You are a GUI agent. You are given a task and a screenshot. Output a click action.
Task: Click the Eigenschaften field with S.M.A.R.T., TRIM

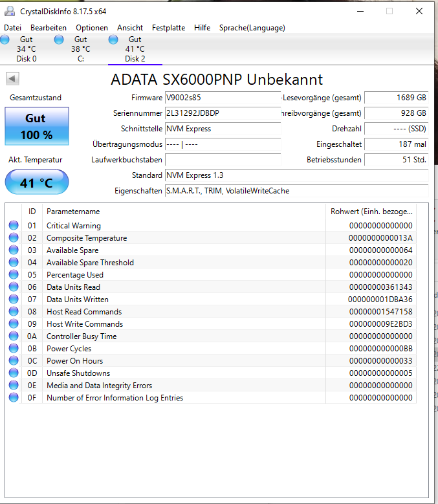point(296,191)
